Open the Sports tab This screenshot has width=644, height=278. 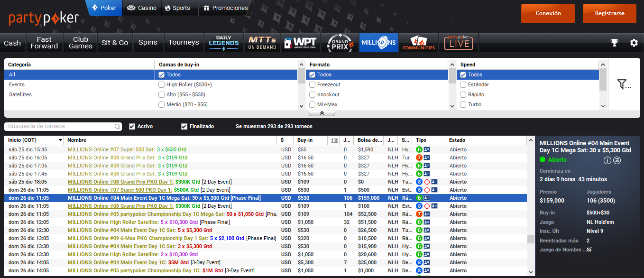pos(178,8)
